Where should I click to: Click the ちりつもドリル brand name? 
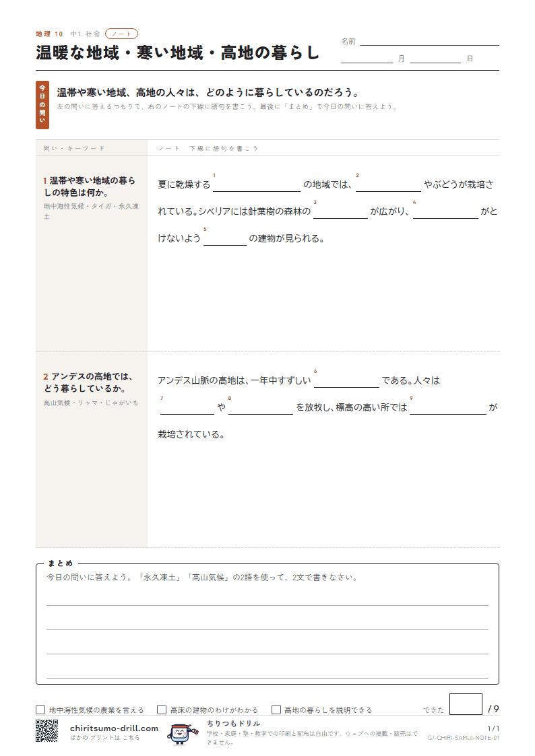(x=234, y=723)
